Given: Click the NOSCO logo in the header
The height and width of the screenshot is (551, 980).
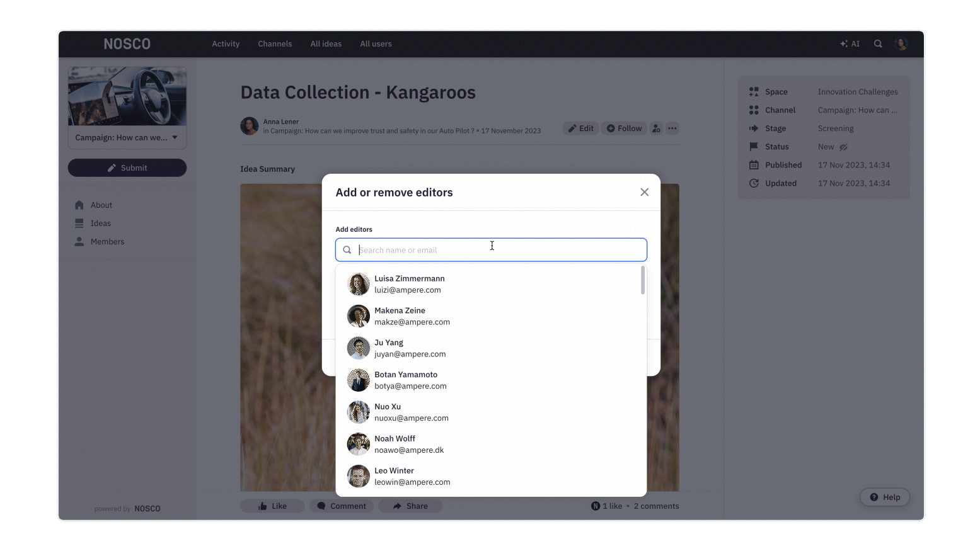Looking at the screenshot, I should click(127, 44).
